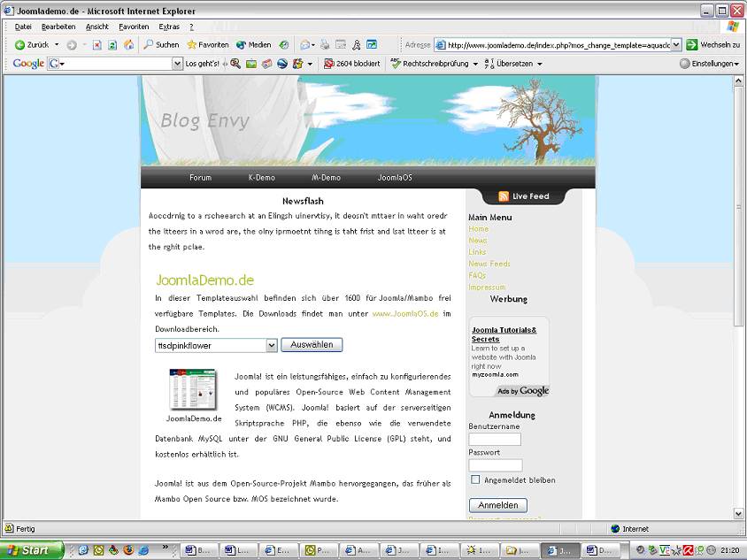
Task: Click the Zurück back arrow button
Action: tap(32, 45)
